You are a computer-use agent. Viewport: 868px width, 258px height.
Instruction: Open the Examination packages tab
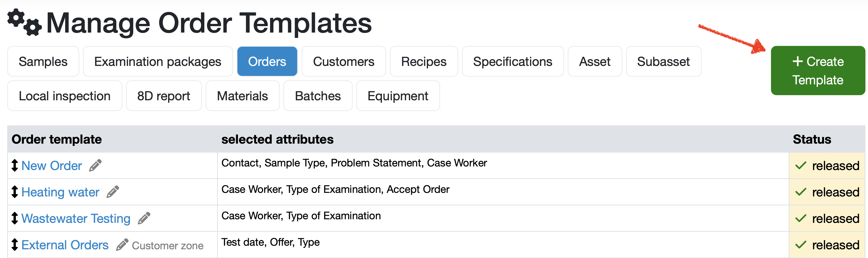click(158, 62)
